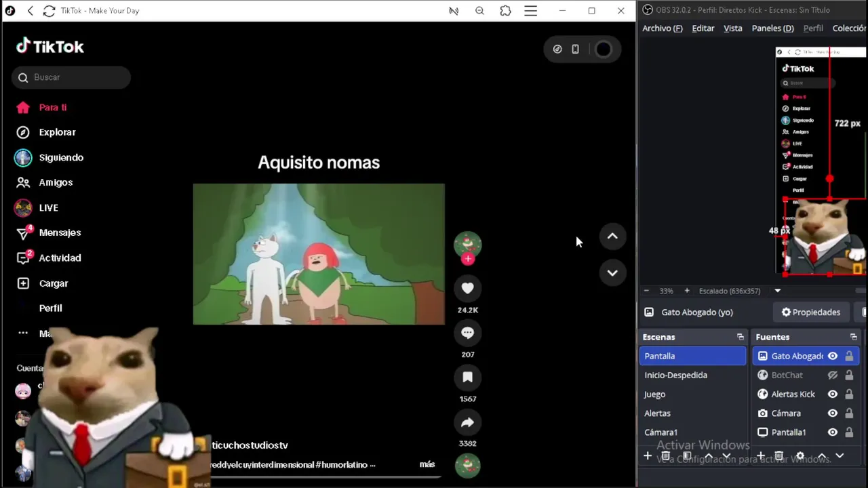Open the Escalado preview scaling dropdown

tap(778, 291)
